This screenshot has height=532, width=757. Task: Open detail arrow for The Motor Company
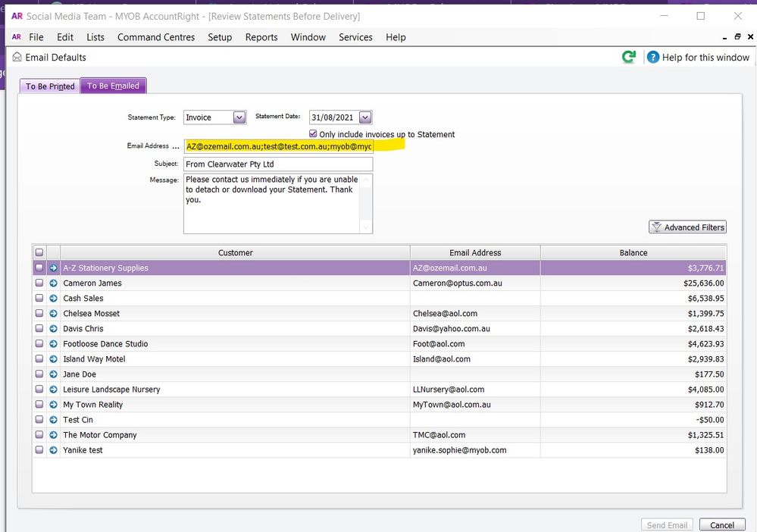[54, 435]
